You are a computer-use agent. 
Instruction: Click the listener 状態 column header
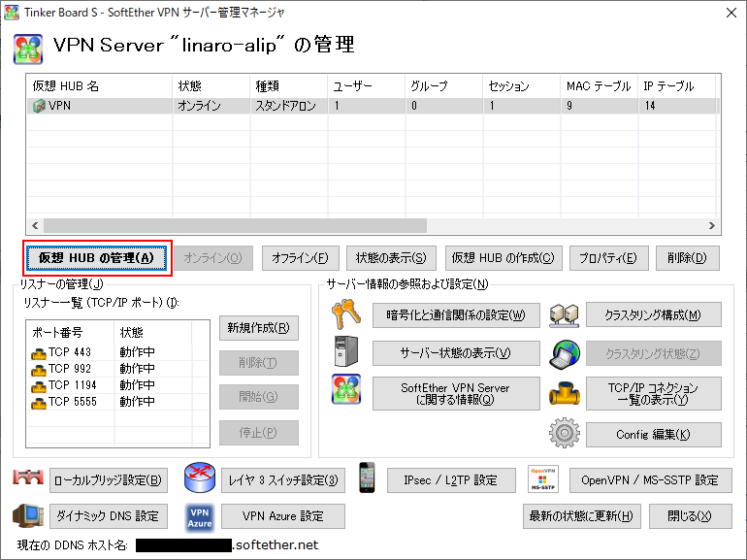pos(153,332)
